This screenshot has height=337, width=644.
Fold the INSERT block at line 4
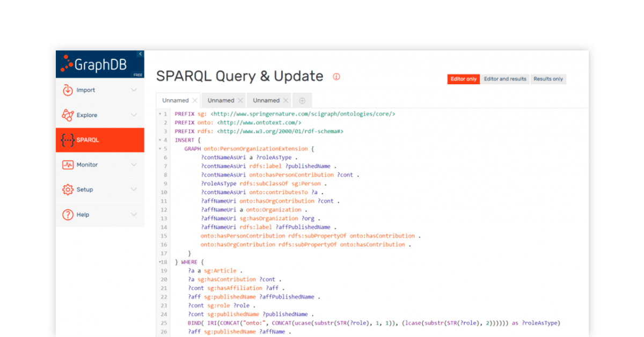[160, 140]
